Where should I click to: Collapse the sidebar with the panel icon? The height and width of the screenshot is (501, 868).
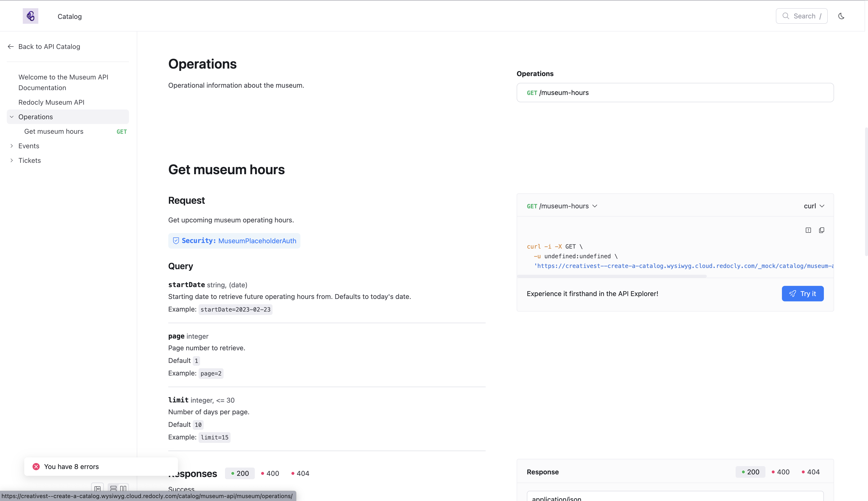[x=97, y=489]
